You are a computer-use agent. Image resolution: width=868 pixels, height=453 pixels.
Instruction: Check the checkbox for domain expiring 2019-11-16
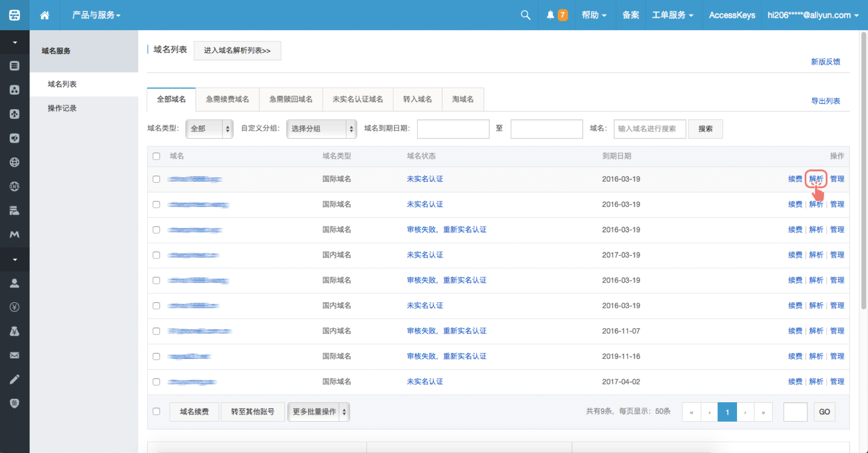pos(156,356)
